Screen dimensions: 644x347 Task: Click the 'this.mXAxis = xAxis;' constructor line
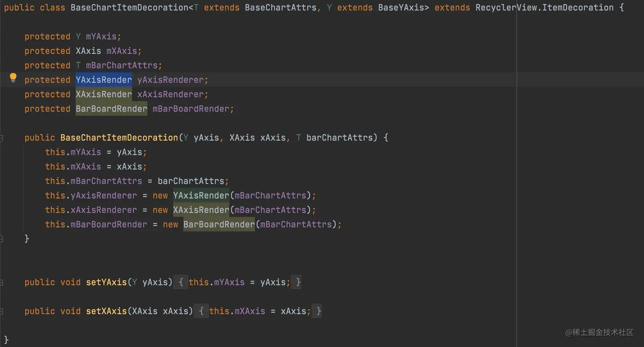click(96, 166)
